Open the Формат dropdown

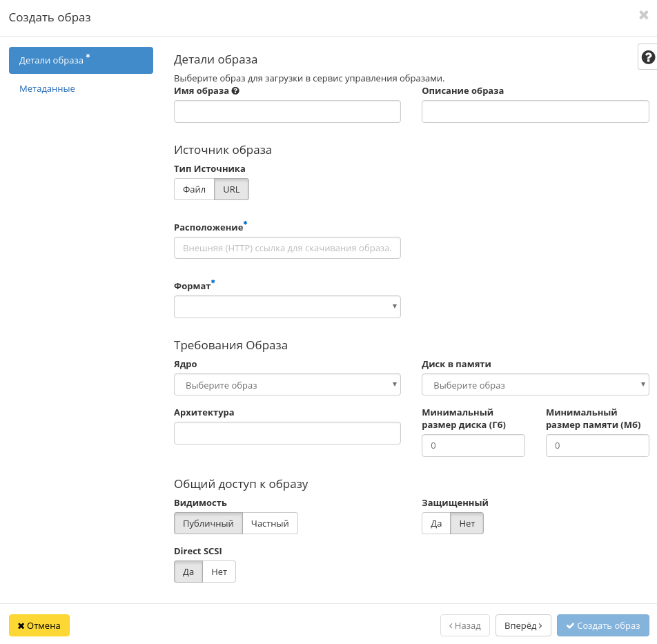[x=287, y=306]
